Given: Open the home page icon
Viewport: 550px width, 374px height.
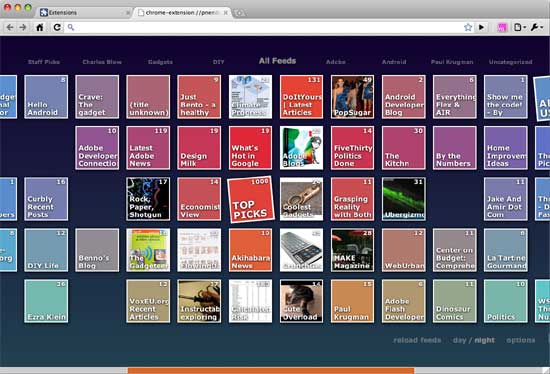Looking at the screenshot, I should coord(40,27).
